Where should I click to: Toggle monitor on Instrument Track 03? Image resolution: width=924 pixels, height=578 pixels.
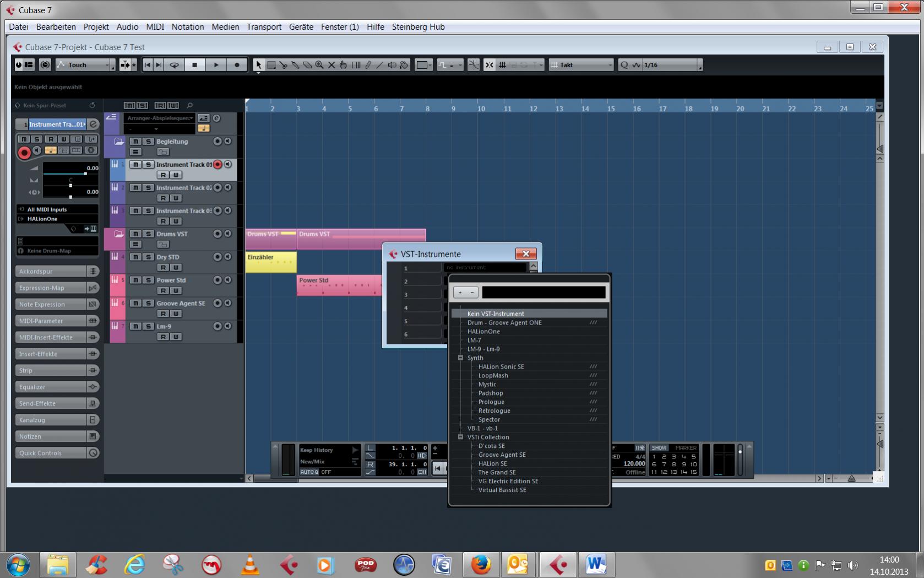click(x=227, y=210)
